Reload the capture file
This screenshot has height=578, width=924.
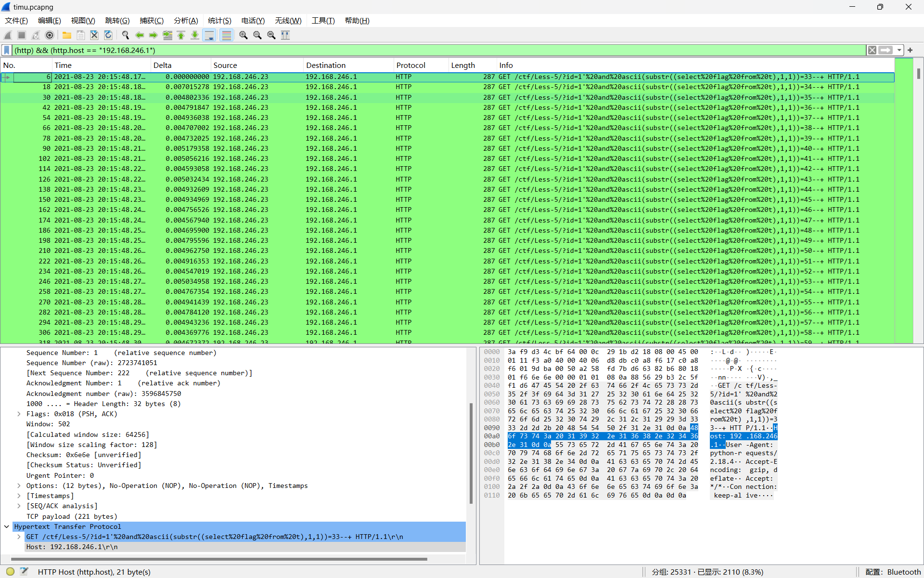[x=108, y=35]
